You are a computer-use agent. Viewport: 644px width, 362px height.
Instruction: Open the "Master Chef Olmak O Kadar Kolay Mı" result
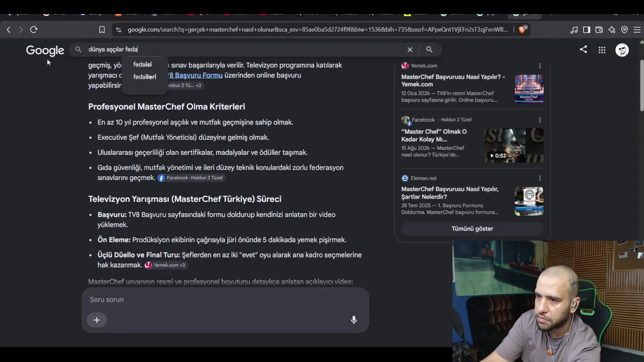coord(434,135)
